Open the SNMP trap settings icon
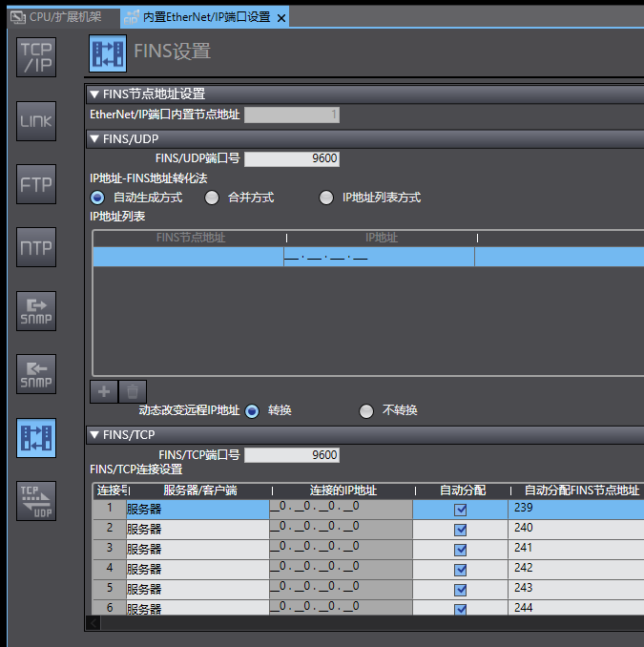Viewport: 644px width, 647px height. coord(37,374)
